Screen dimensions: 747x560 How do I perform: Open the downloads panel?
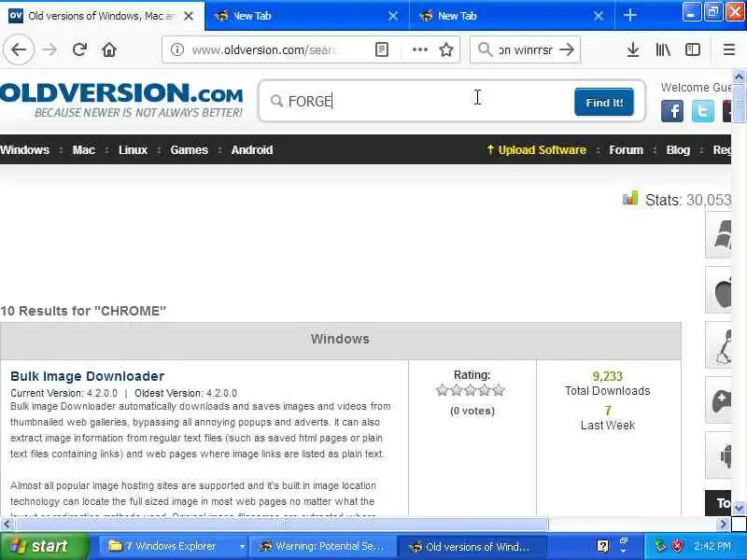click(633, 49)
